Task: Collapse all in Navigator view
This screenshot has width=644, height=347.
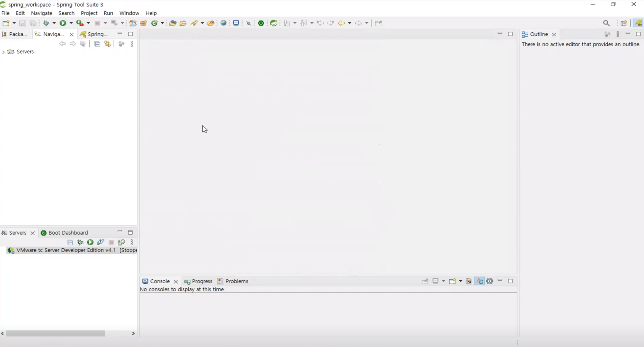Action: coord(97,44)
